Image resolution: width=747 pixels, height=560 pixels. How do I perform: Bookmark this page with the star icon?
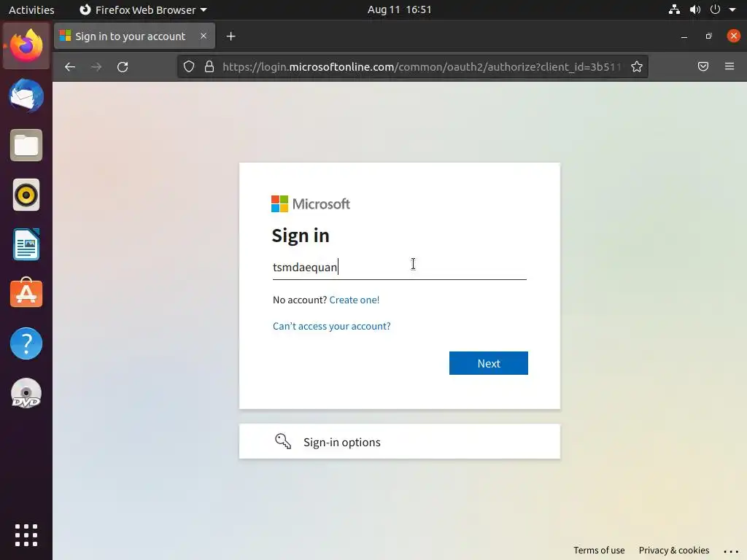tap(637, 66)
